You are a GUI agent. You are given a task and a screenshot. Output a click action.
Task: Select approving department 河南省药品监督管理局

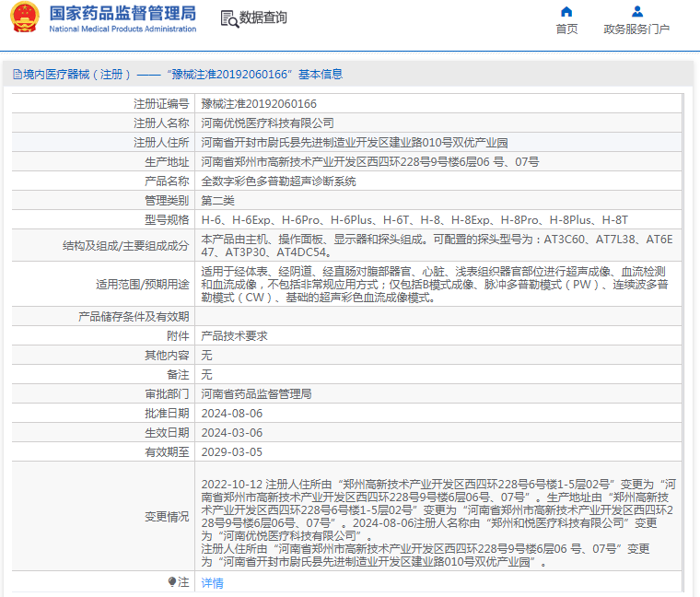[x=256, y=393]
